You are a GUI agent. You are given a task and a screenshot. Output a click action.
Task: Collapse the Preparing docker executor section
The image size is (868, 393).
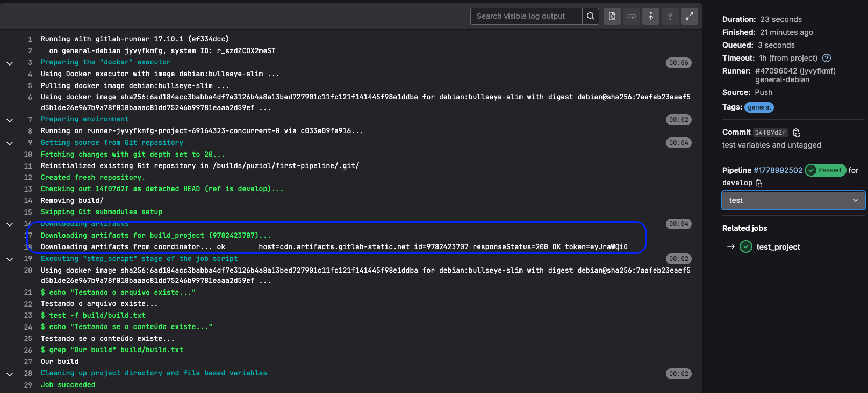pyautogui.click(x=10, y=63)
